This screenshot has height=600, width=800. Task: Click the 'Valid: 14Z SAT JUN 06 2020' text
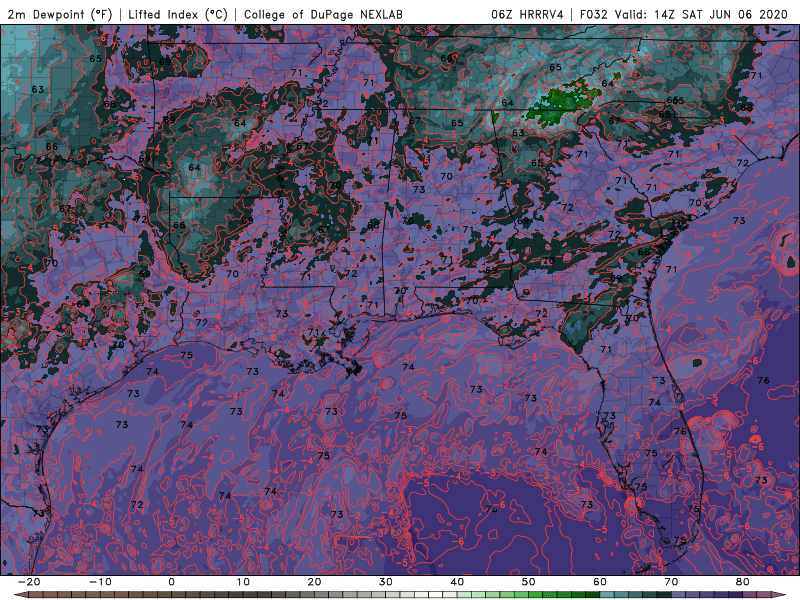pos(702,14)
